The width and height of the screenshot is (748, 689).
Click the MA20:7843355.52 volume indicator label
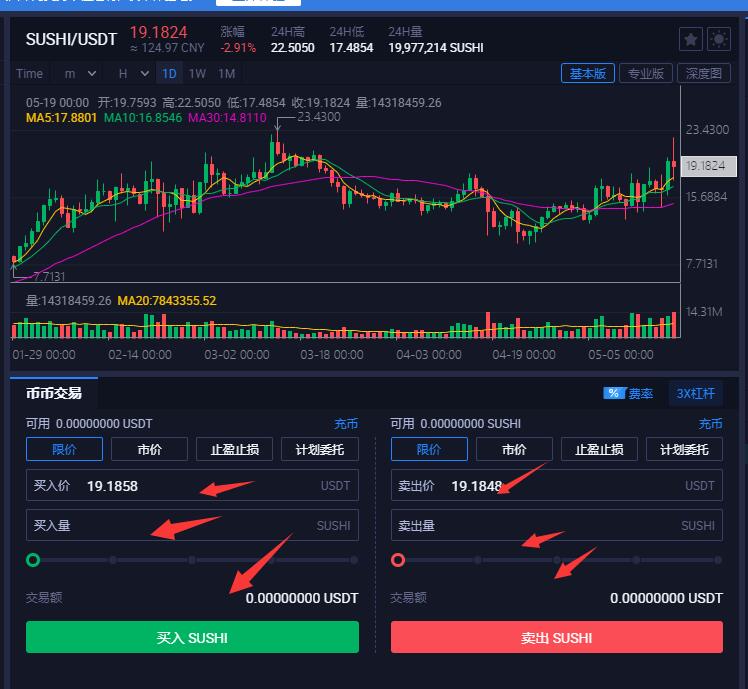pos(167,301)
